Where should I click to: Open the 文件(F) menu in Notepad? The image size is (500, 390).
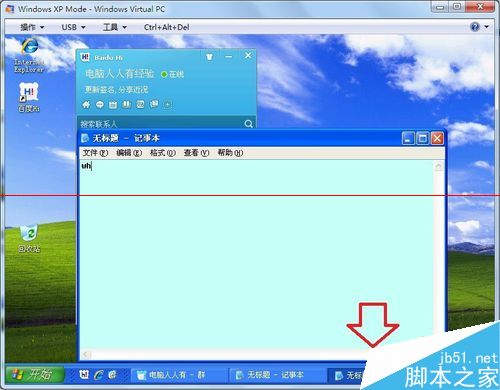click(95, 153)
